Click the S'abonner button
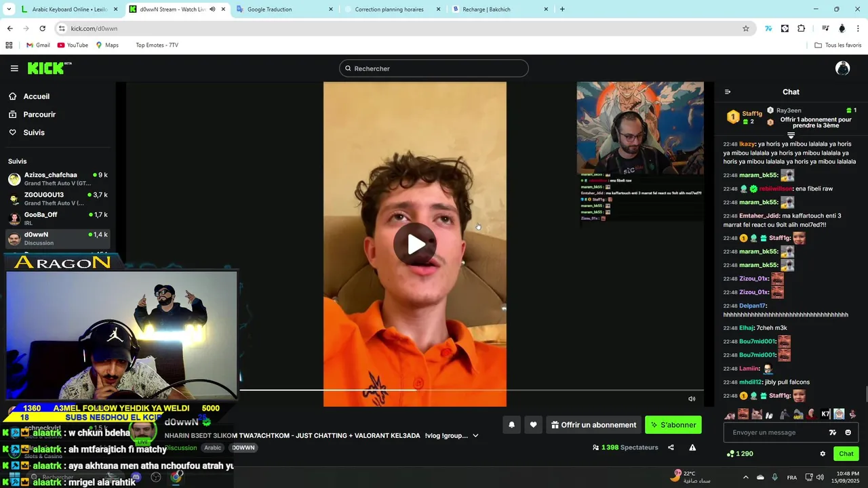868x488 pixels. coord(673,425)
